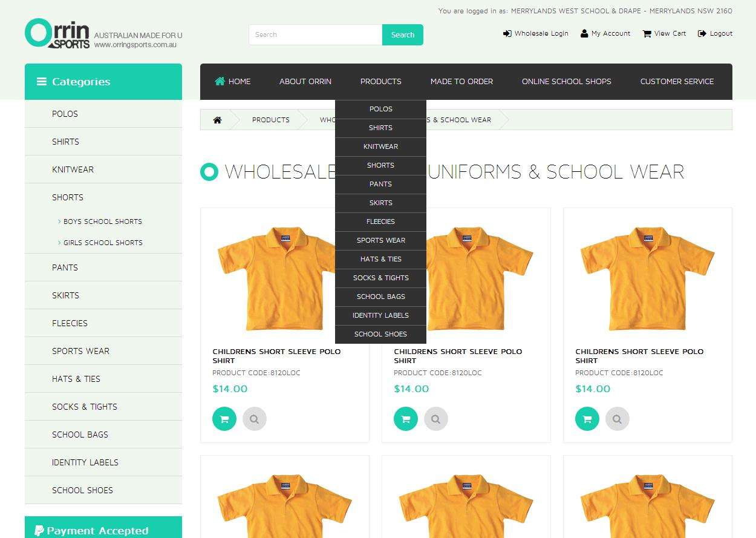The height and width of the screenshot is (538, 756).
Task: Add second polo shirt to cart
Action: (406, 419)
